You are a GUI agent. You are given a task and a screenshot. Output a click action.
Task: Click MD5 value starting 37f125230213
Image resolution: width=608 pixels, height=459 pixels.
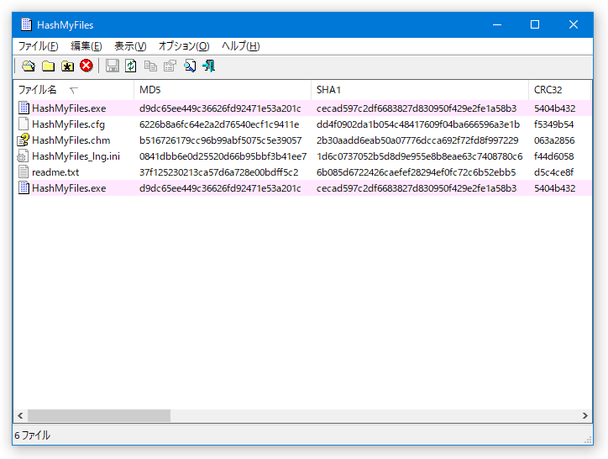coord(219,172)
